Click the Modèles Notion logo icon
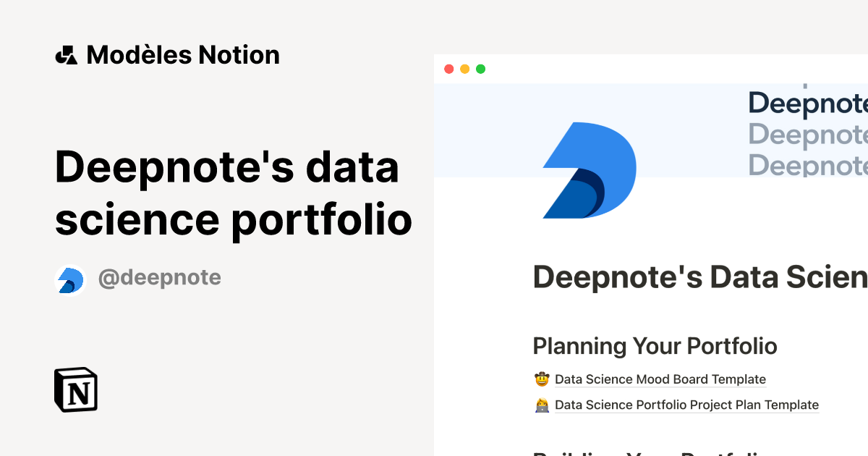 [67, 54]
